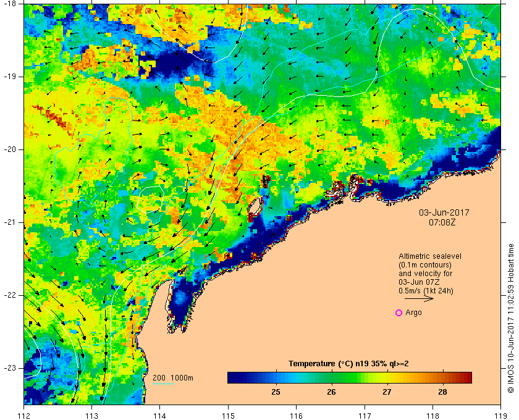Image resolution: width=519 pixels, height=420 pixels.
Task: Click latitude axis label '-21'
Action: [9, 222]
